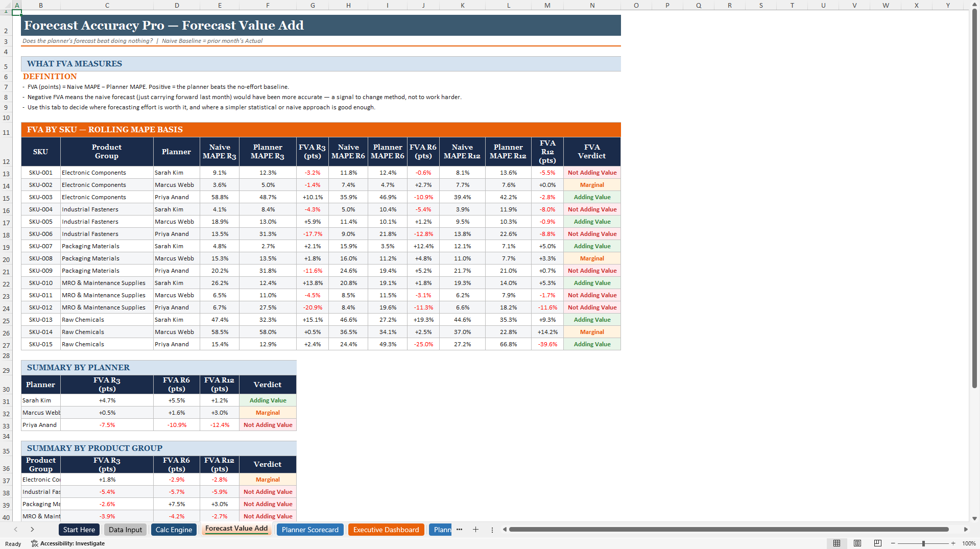Select SKU-002 Marginal verdict cell
The image size is (980, 549).
tap(592, 185)
